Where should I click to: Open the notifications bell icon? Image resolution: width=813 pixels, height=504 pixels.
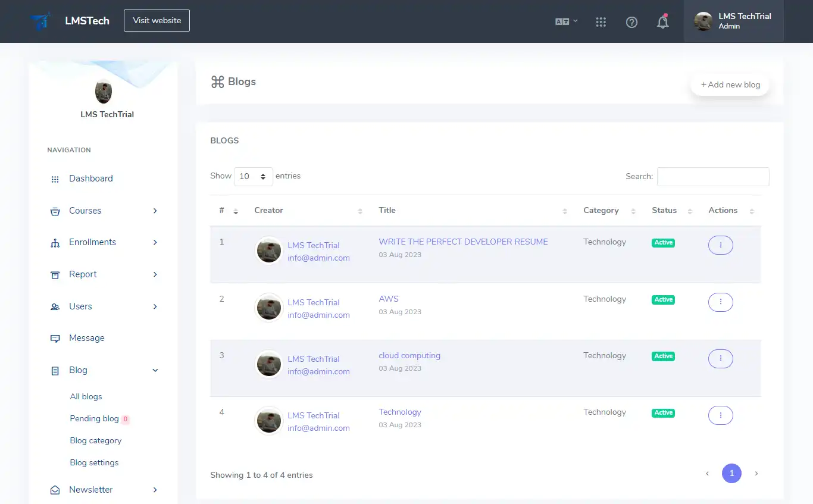point(662,21)
